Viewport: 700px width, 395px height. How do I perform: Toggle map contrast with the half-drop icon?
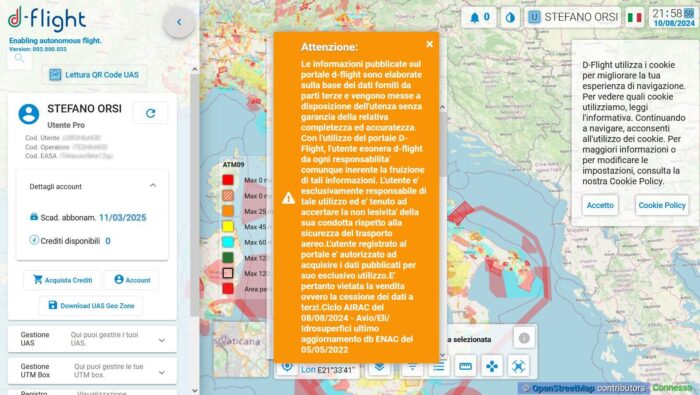(x=510, y=17)
